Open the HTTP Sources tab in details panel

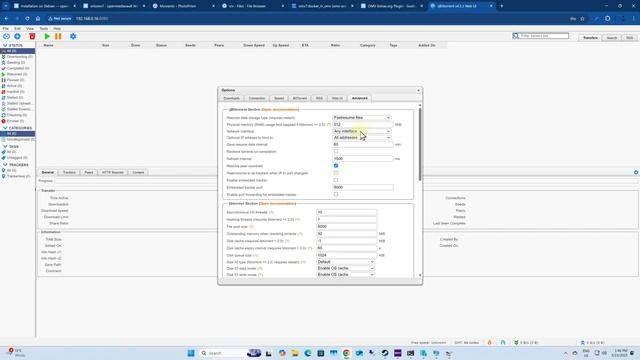[x=113, y=173]
